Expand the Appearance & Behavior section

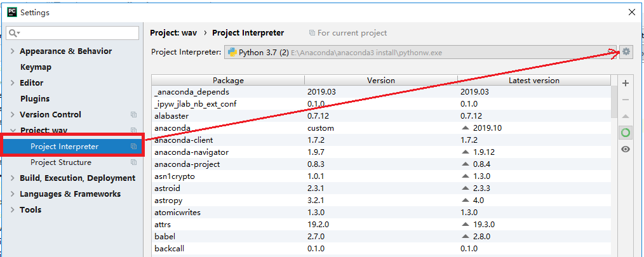point(13,51)
